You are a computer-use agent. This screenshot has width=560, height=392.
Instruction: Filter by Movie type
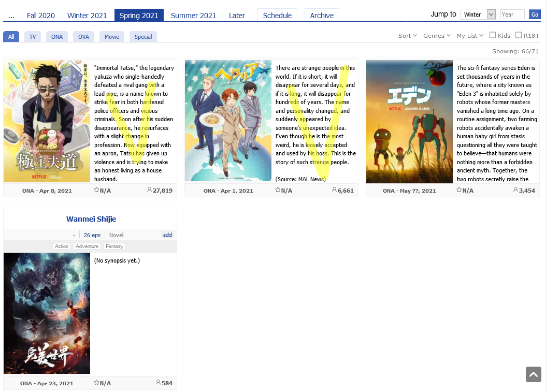[x=112, y=37]
